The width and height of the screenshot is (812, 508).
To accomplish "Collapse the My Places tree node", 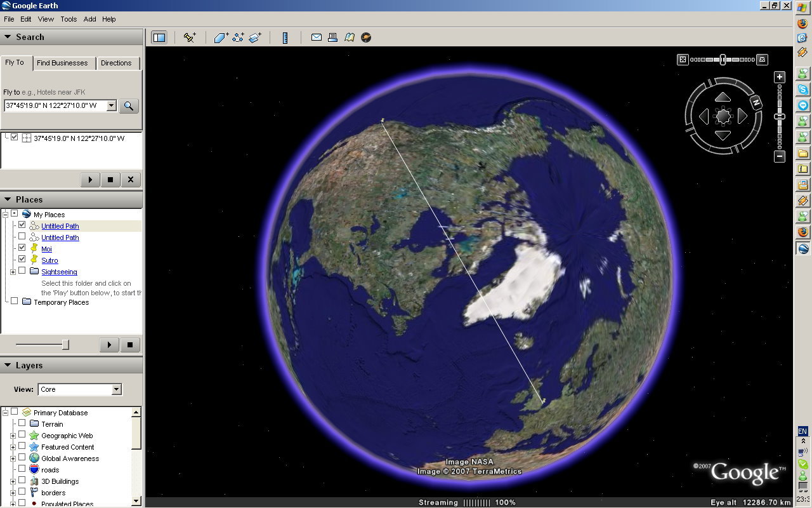I will click(x=6, y=215).
